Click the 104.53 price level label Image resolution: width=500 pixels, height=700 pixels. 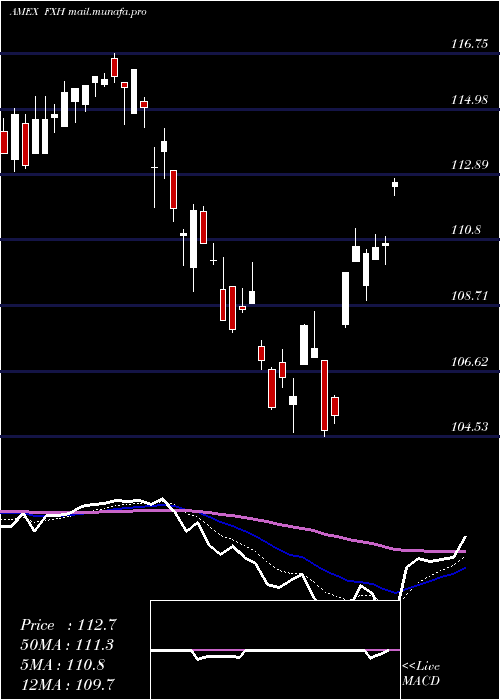point(470,427)
